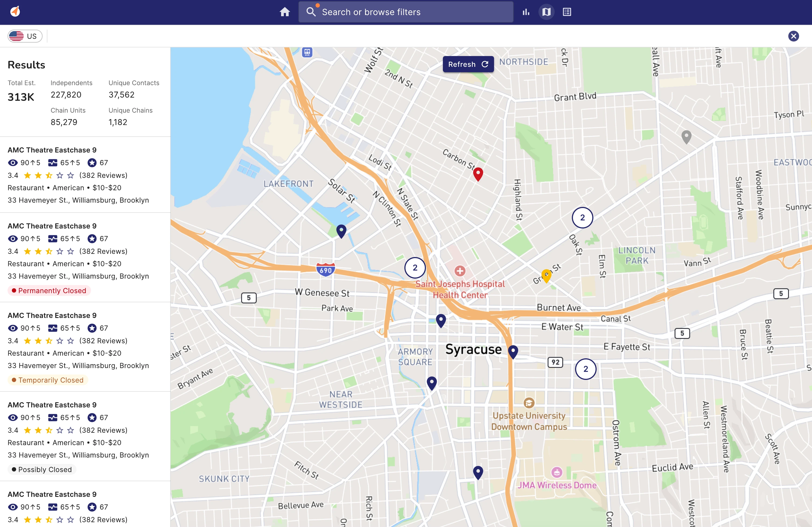Click the transit station icon at map top

pyautogui.click(x=307, y=52)
